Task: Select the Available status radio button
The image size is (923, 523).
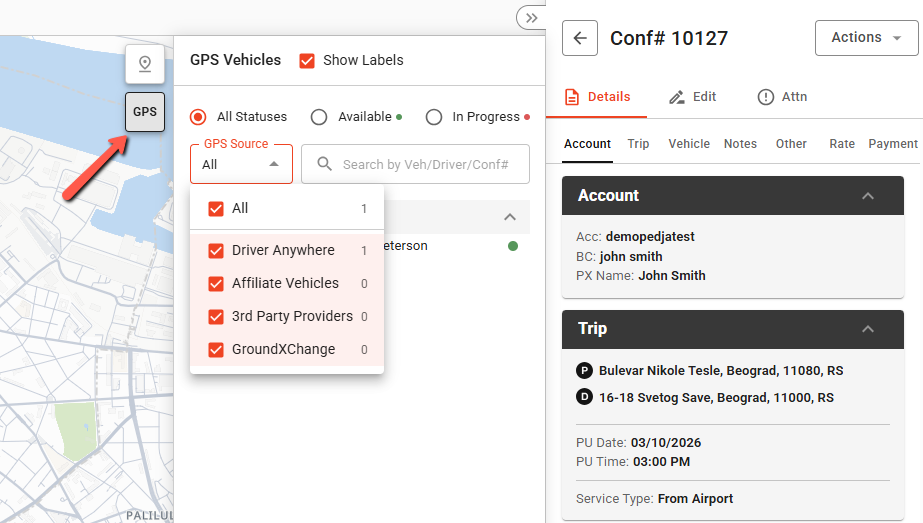Action: coord(319,117)
